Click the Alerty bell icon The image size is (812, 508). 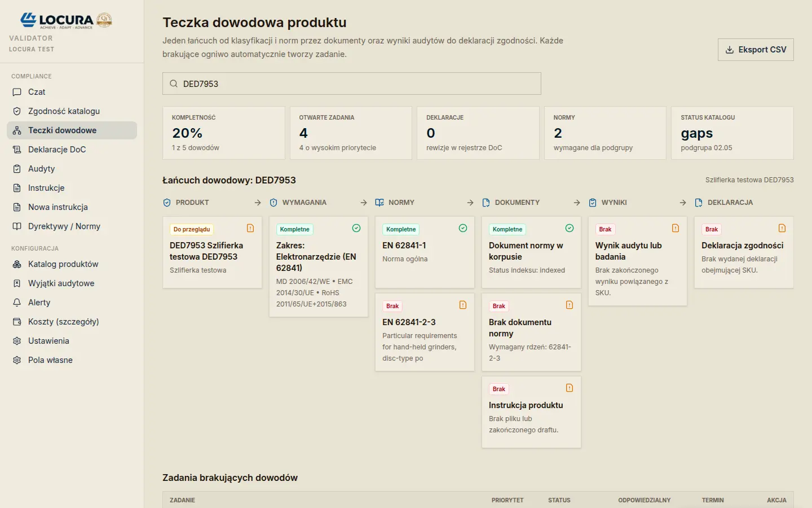(17, 303)
